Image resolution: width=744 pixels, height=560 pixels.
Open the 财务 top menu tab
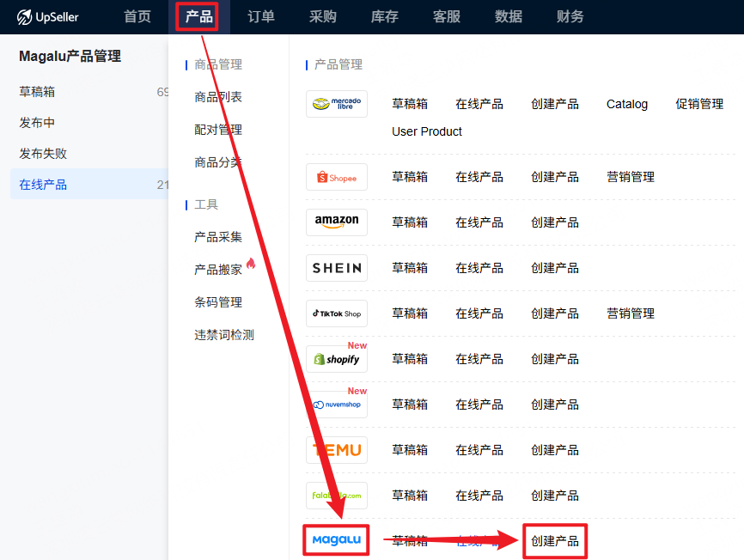(x=570, y=16)
